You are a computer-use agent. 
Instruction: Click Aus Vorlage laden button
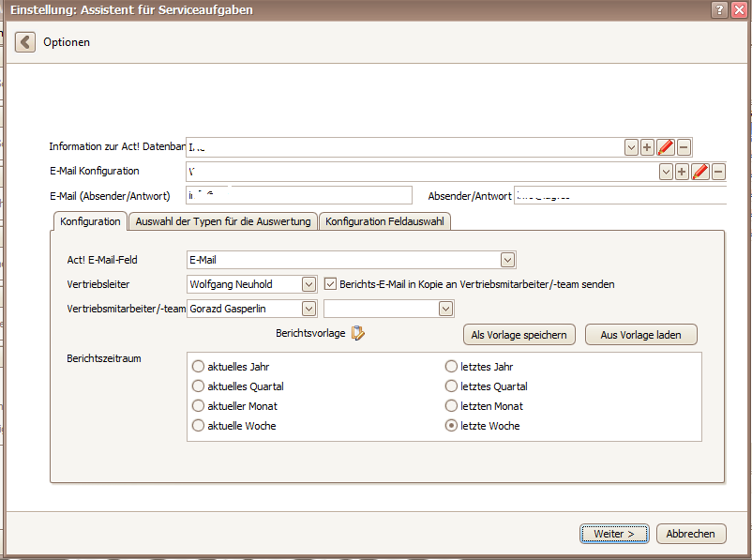click(640, 335)
